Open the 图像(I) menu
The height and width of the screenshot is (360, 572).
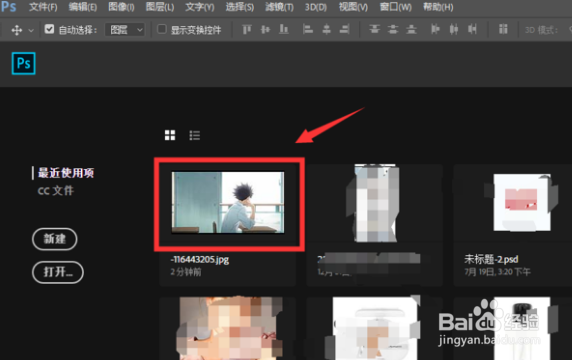tap(121, 7)
